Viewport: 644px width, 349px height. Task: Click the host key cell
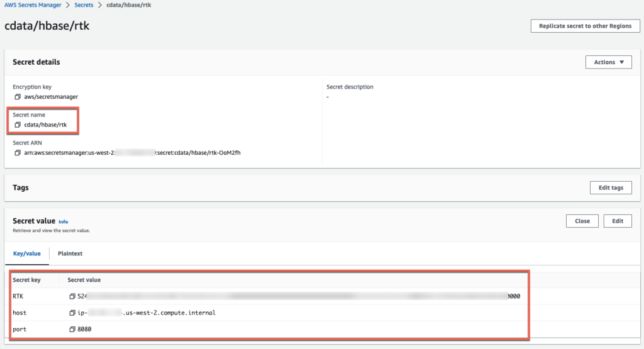[x=19, y=313]
